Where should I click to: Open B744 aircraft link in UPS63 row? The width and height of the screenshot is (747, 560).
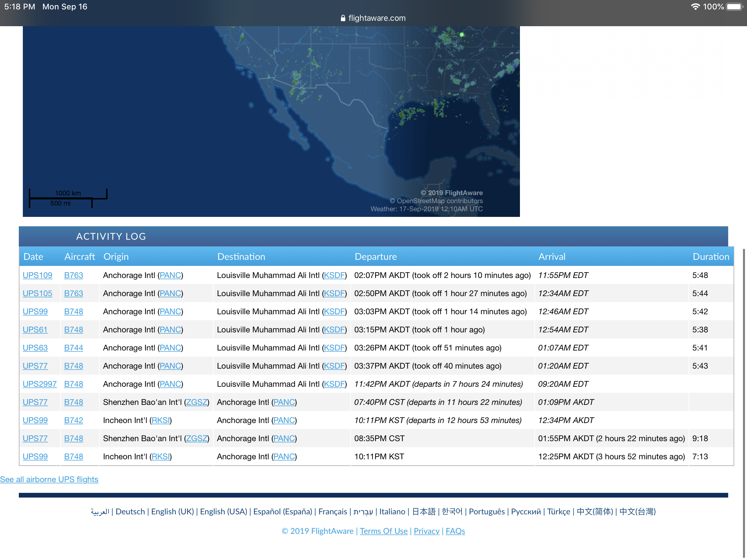click(74, 348)
